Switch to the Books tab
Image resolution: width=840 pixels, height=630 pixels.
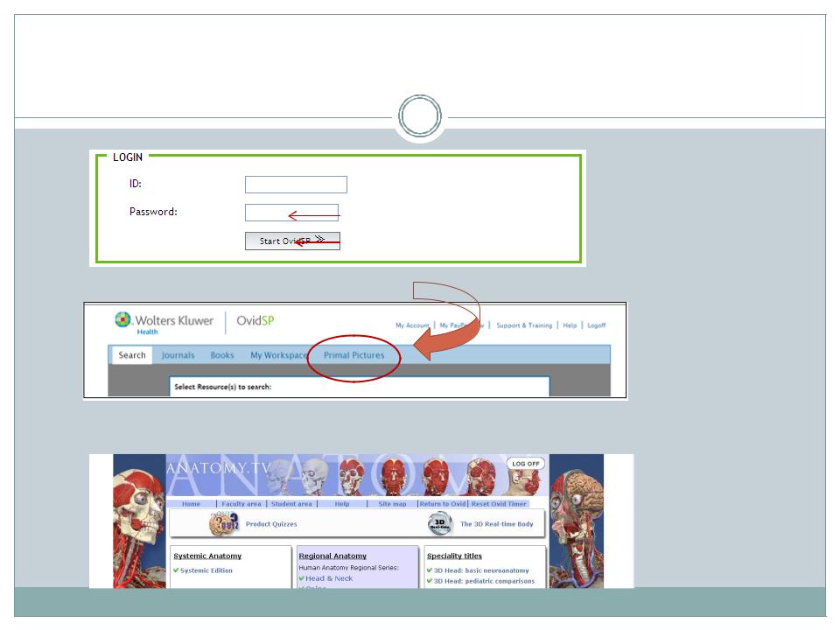pyautogui.click(x=221, y=355)
